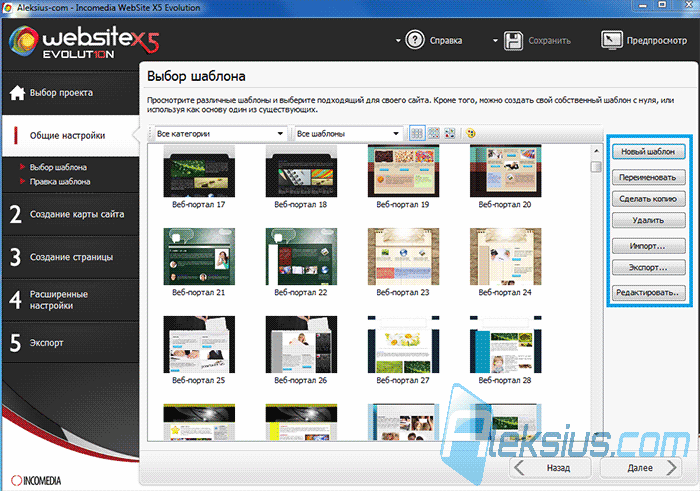Click the Сохранить floppy disk icon
Image resolution: width=700 pixels, height=491 pixels.
tap(513, 41)
